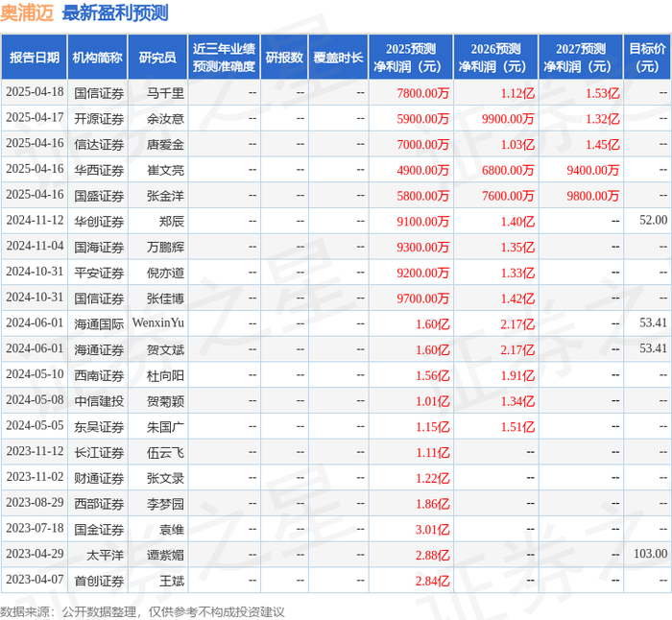
Task: Select the 华西证券 institution cell
Action: [99, 170]
